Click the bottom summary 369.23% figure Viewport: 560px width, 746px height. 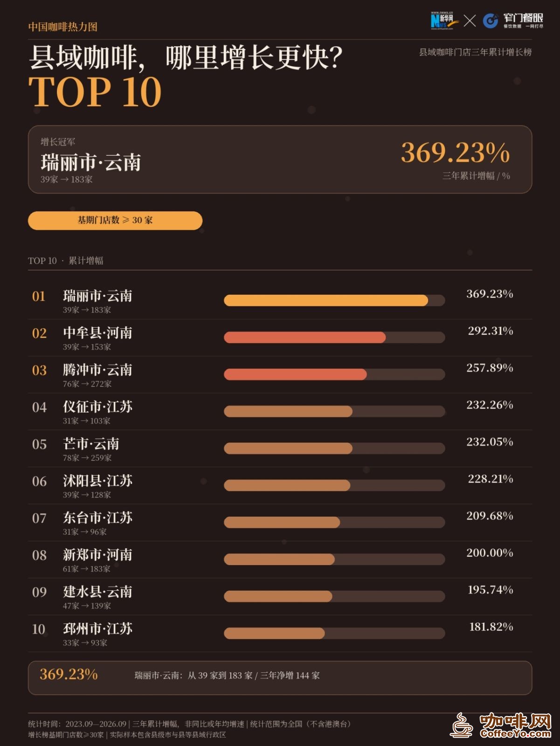click(x=69, y=674)
